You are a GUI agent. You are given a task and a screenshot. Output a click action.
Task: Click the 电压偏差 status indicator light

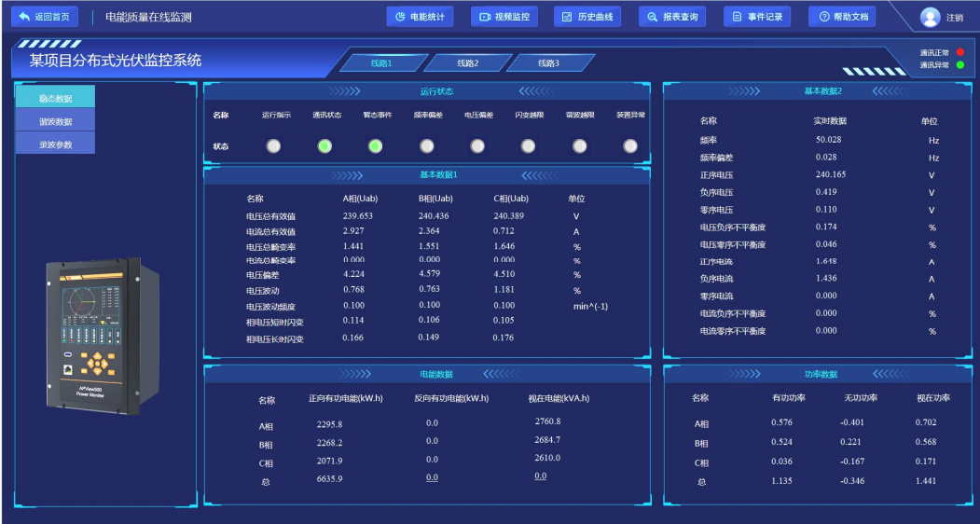point(477,146)
